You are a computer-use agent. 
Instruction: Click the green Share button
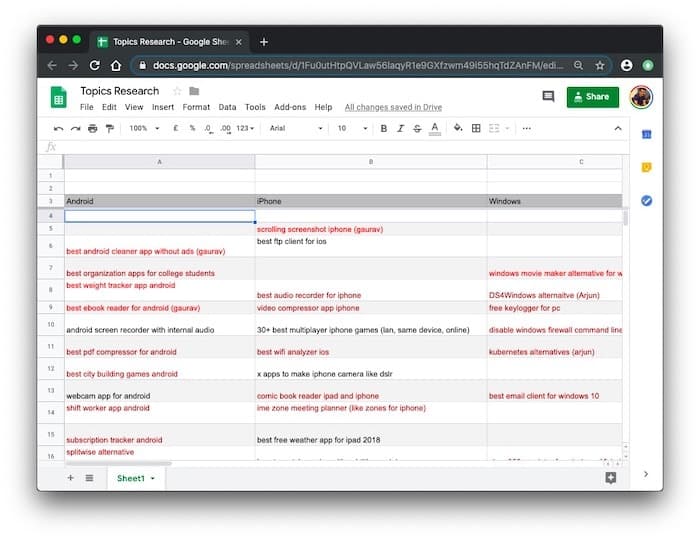[x=592, y=97]
